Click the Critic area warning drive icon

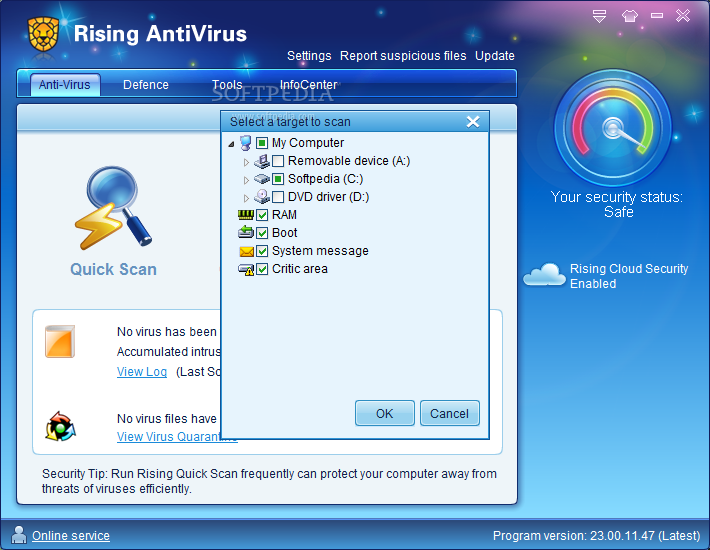click(x=246, y=269)
